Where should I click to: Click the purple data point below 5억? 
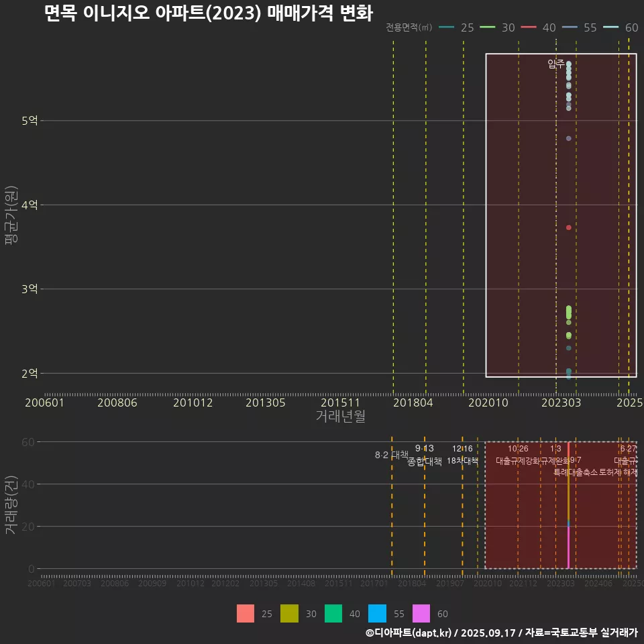pyautogui.click(x=568, y=138)
